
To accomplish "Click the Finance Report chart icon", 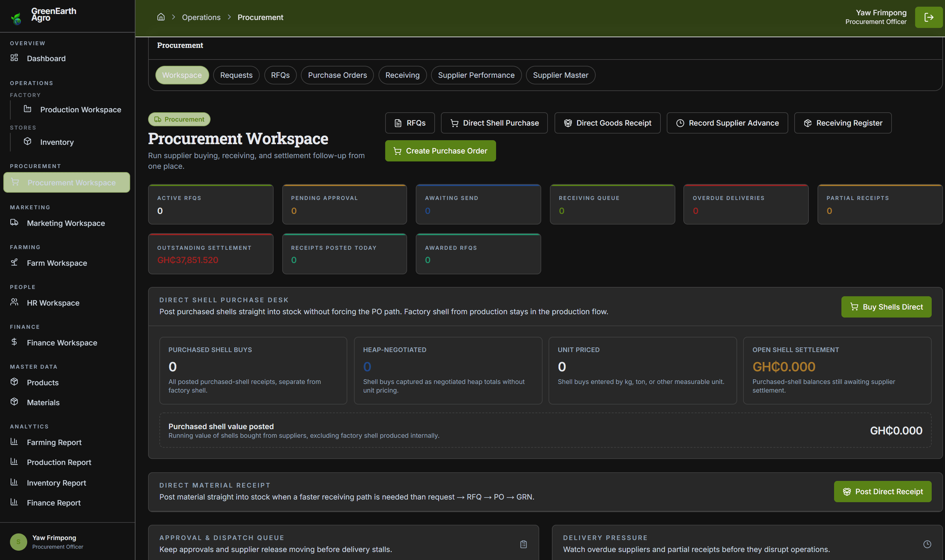I will pos(14,502).
